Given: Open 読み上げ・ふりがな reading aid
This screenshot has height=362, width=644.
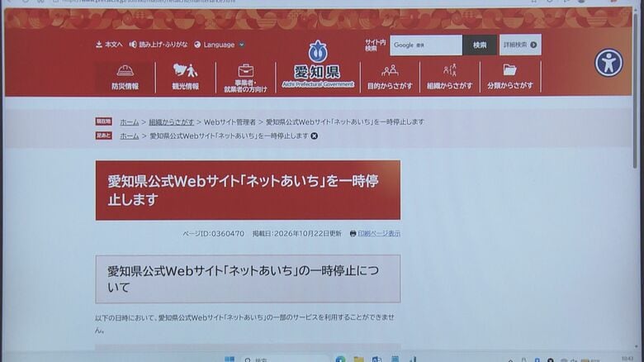Looking at the screenshot, I should click(x=159, y=45).
